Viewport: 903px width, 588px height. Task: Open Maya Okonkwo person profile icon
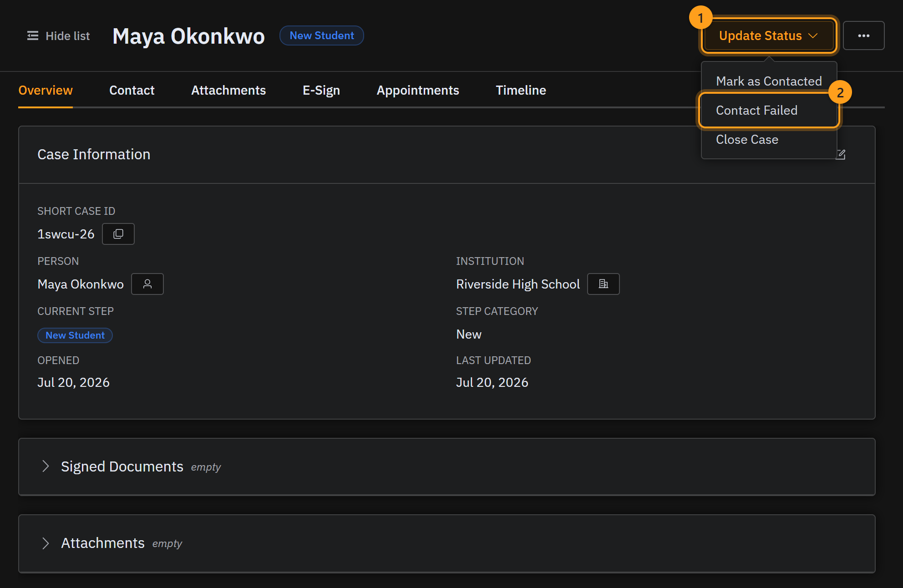click(x=147, y=284)
